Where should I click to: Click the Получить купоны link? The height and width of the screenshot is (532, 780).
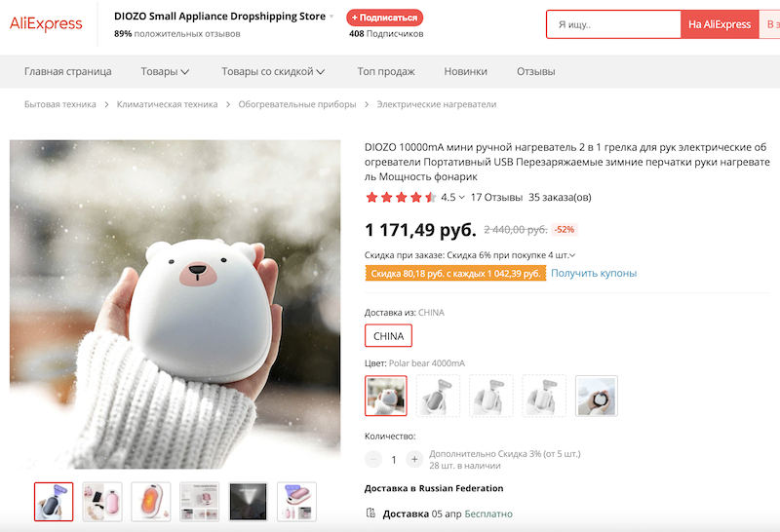[x=594, y=273]
